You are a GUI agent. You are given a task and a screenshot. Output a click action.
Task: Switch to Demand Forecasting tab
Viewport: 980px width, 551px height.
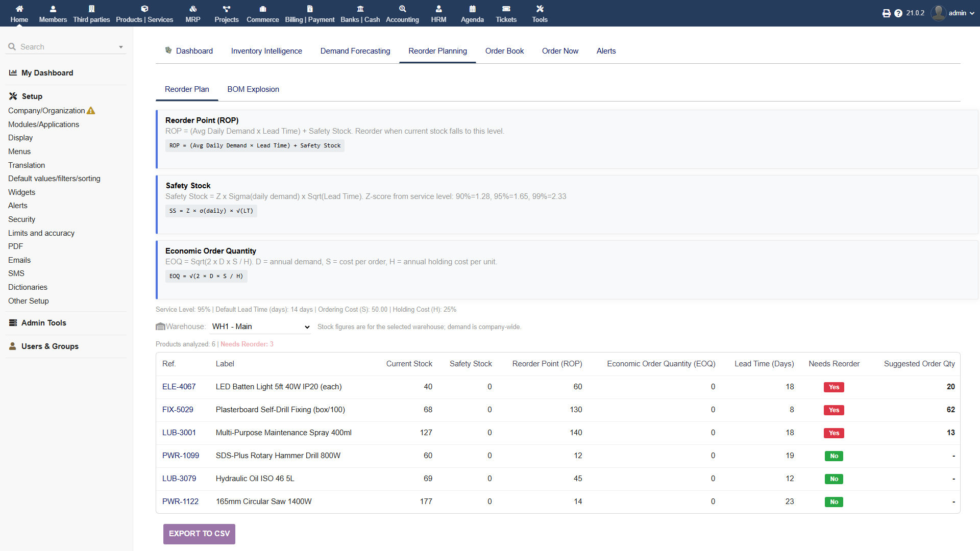click(355, 51)
